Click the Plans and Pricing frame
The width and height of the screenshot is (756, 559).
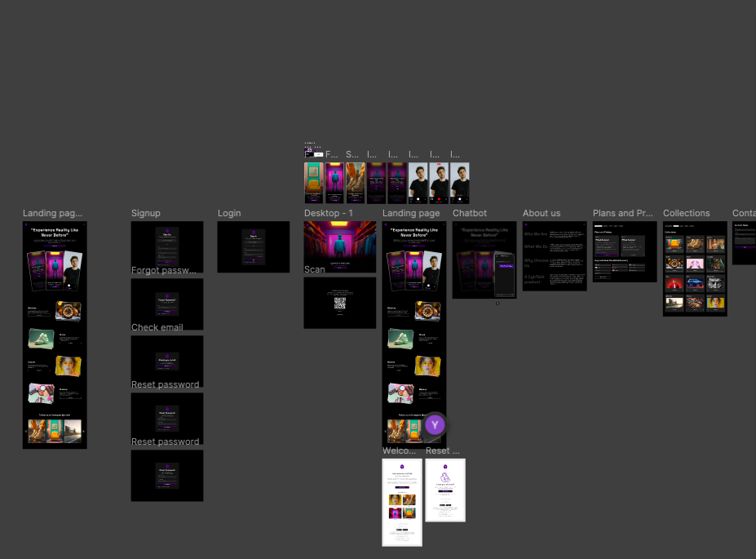(625, 252)
